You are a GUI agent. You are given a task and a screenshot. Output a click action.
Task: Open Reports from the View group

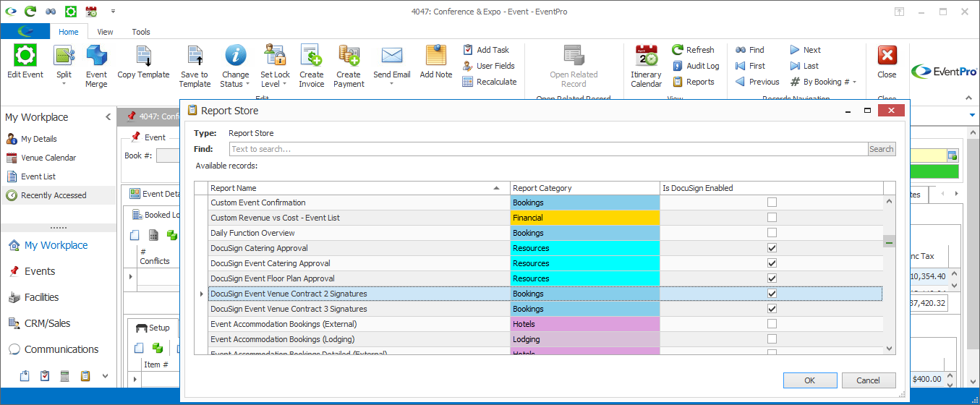click(693, 82)
